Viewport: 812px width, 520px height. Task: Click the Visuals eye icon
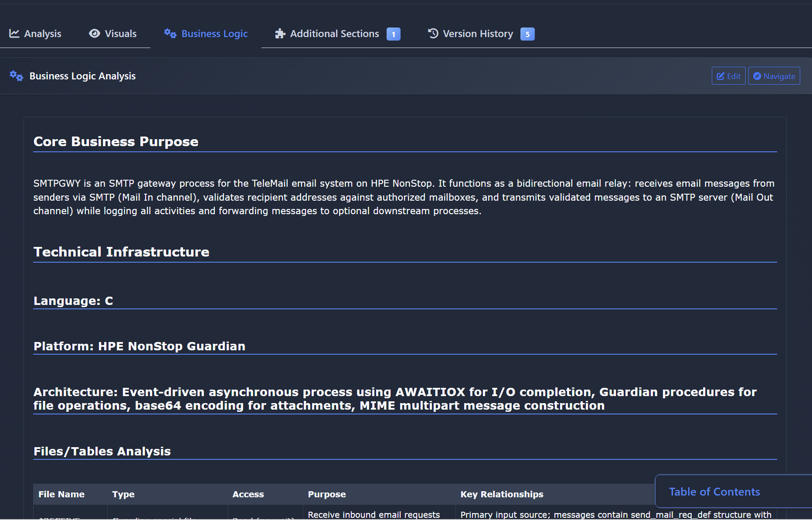[94, 34]
